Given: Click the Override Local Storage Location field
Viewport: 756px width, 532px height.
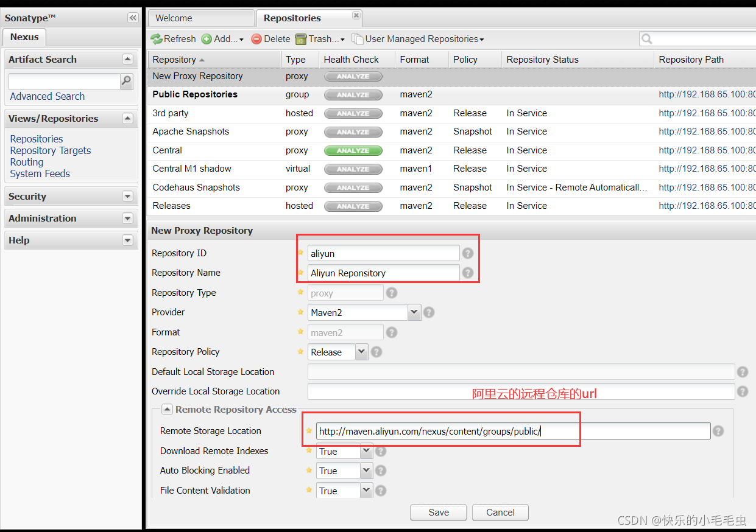Looking at the screenshot, I should [x=521, y=391].
